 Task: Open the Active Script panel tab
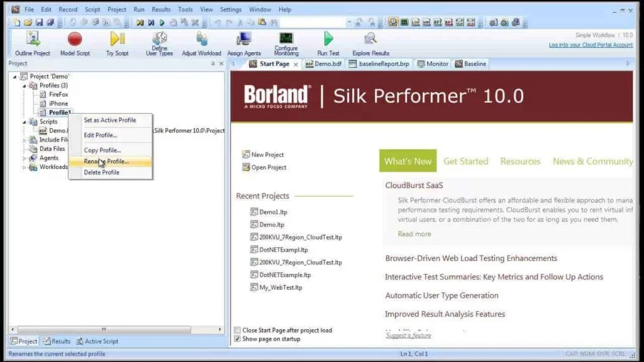(x=97, y=341)
